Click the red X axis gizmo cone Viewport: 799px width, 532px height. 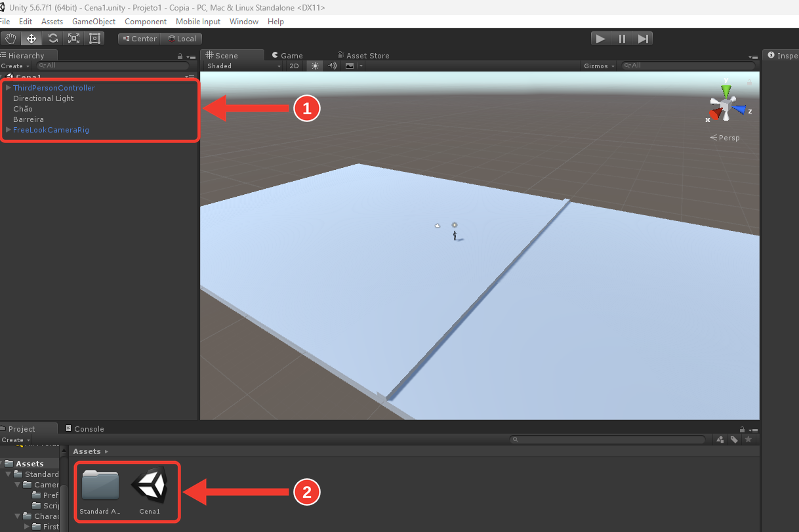(x=716, y=114)
